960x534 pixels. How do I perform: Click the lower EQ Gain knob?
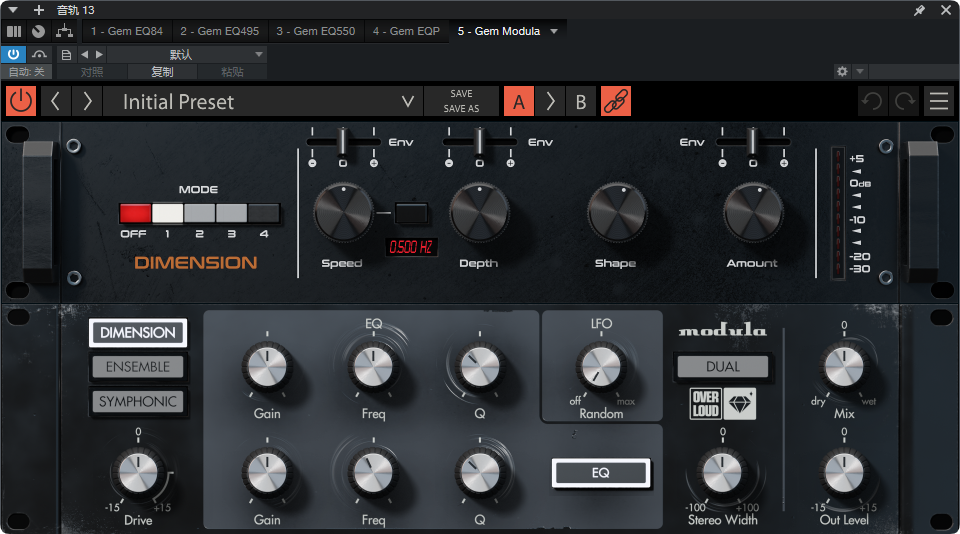267,473
